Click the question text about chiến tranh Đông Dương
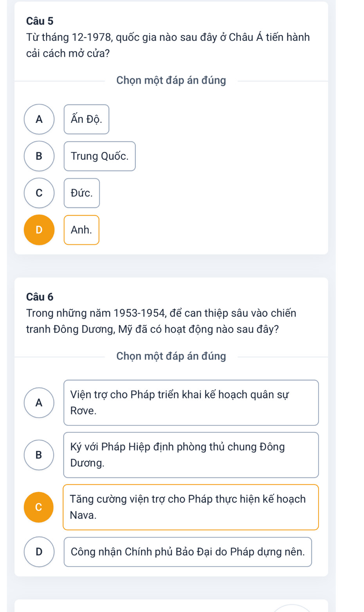 (161, 321)
